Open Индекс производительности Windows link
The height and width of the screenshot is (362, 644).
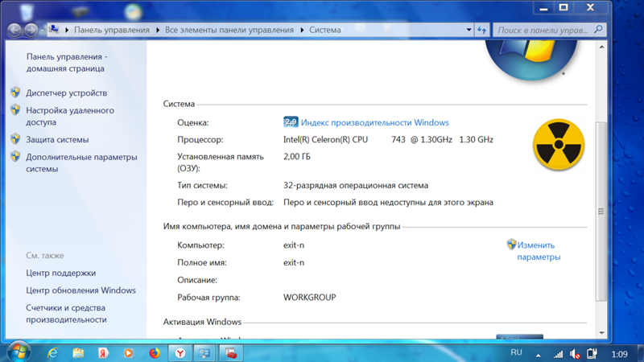click(x=374, y=123)
